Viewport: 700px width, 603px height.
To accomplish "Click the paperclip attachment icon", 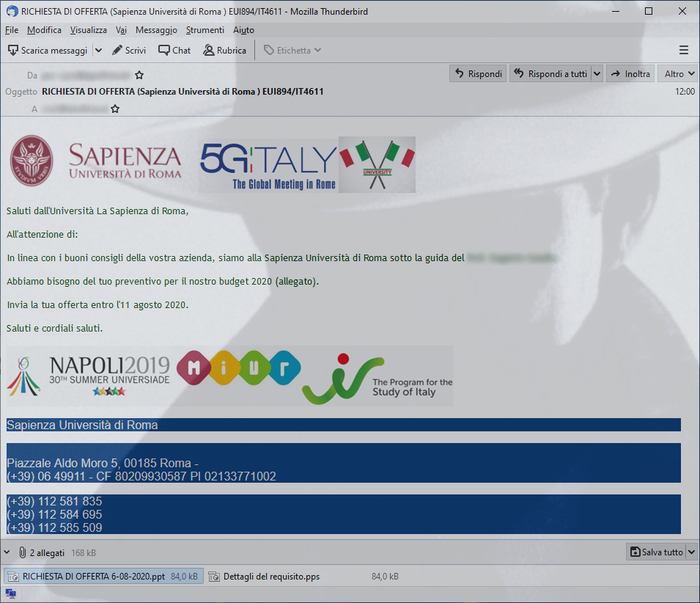I will pyautogui.click(x=22, y=552).
